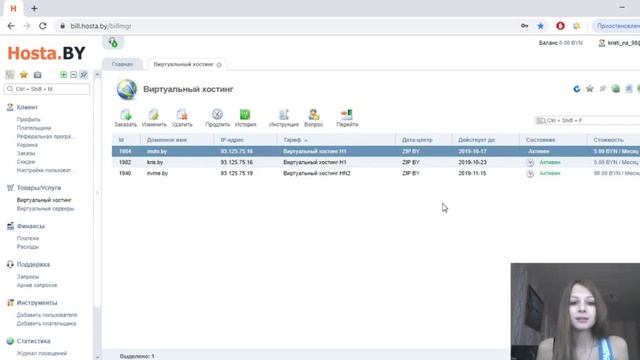Screen dimensions: 640x360
Task: Open Профиль in sidebar
Action: [x=29, y=120]
